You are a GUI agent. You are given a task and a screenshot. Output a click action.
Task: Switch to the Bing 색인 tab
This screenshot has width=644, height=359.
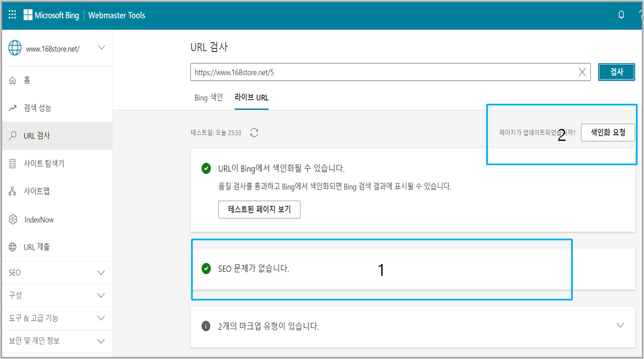pyautogui.click(x=208, y=97)
